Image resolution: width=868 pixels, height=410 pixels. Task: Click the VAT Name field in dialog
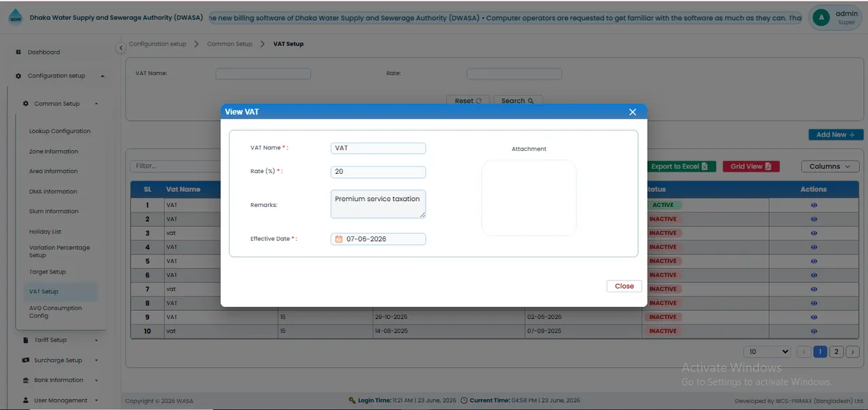coord(378,148)
